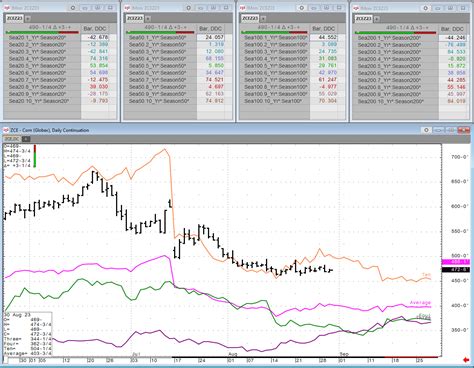Click the magenta Average line label

tap(420, 303)
